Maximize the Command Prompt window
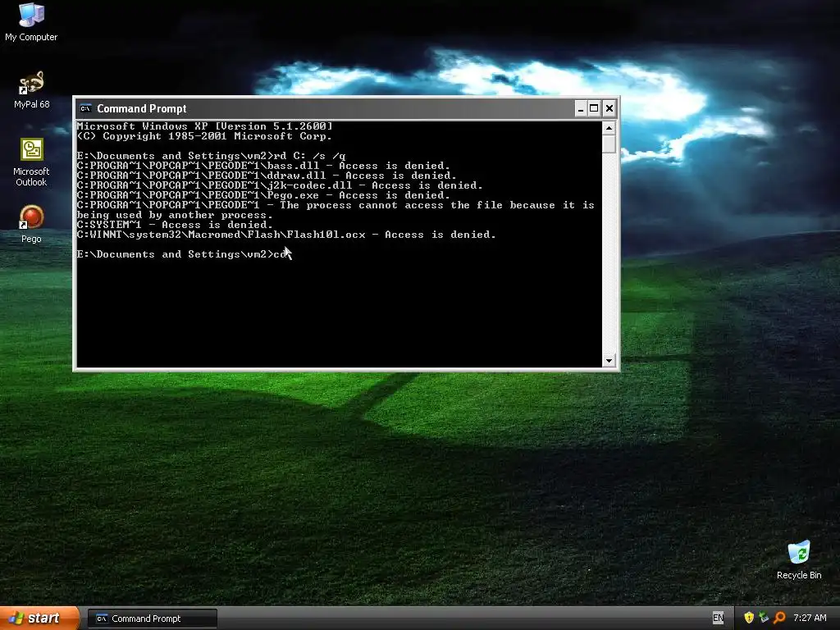Viewport: 840px width, 630px height. tap(594, 109)
